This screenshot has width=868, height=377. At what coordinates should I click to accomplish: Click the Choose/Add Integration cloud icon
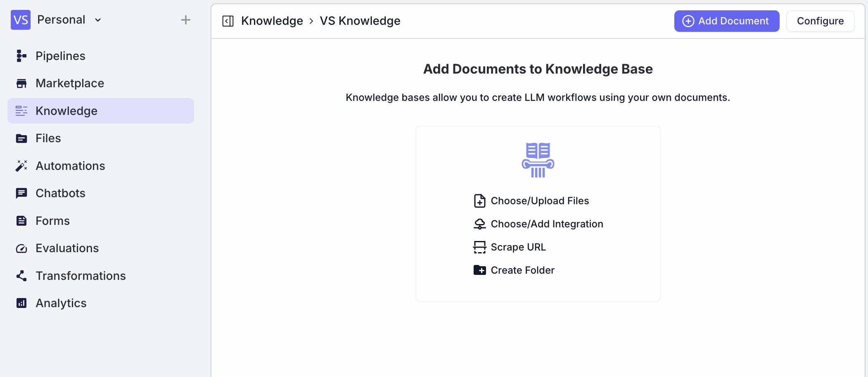[x=479, y=224]
